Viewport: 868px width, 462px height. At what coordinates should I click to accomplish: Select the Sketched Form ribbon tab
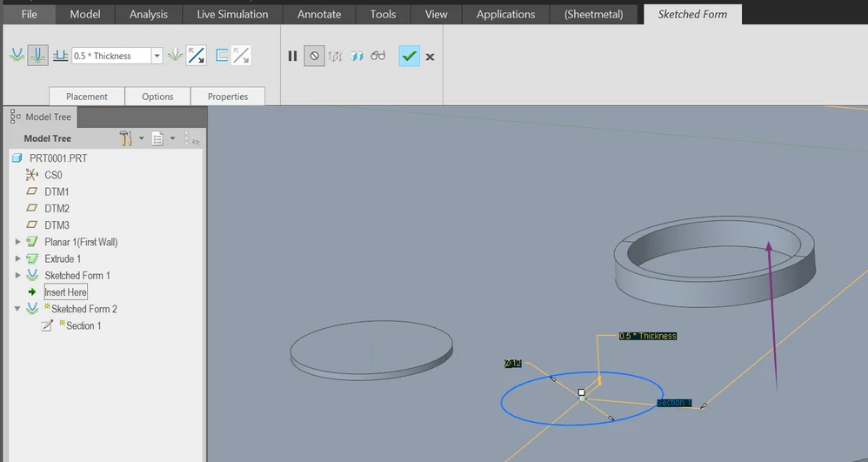click(692, 15)
